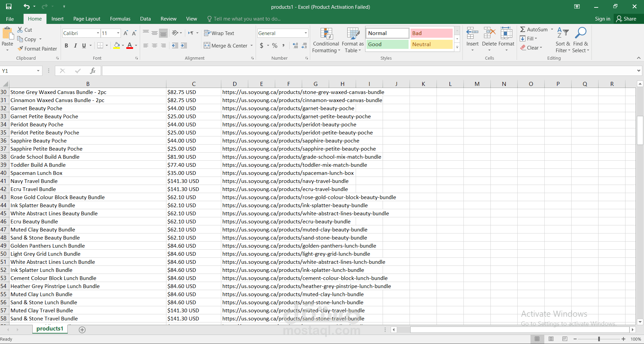The width and height of the screenshot is (644, 344).
Task: Click the Save icon in Quick Access Toolbar
Action: pyautogui.click(x=9, y=6)
